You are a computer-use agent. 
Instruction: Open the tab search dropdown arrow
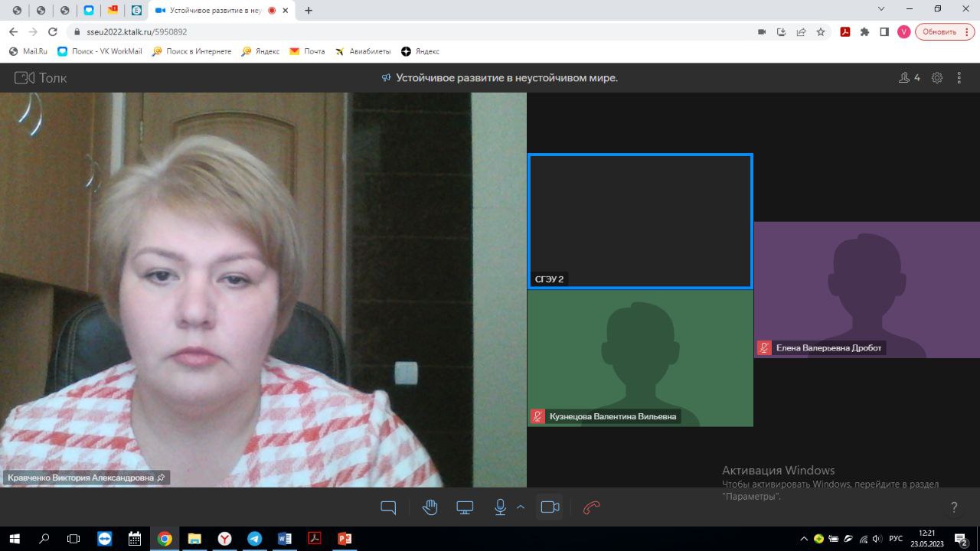pyautogui.click(x=881, y=9)
